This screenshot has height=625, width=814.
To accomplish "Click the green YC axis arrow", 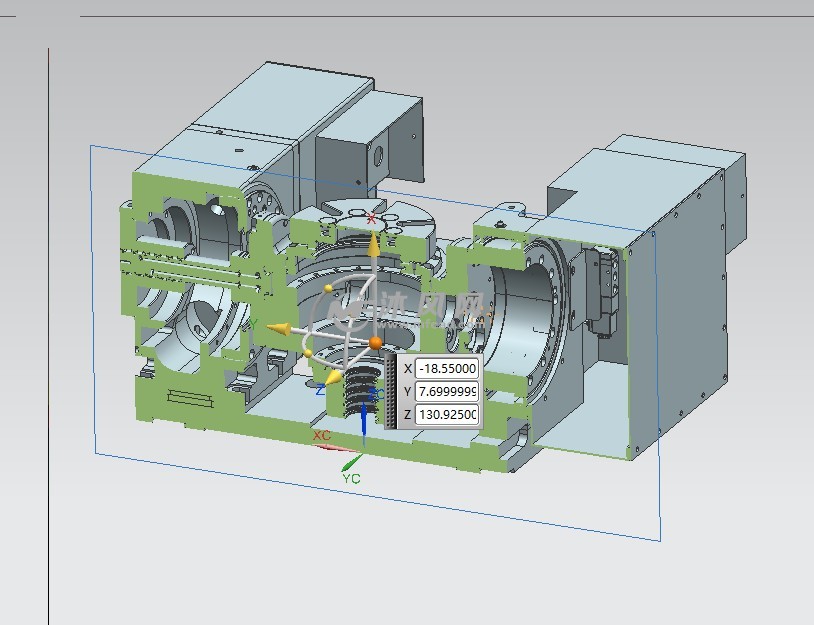I will (350, 463).
